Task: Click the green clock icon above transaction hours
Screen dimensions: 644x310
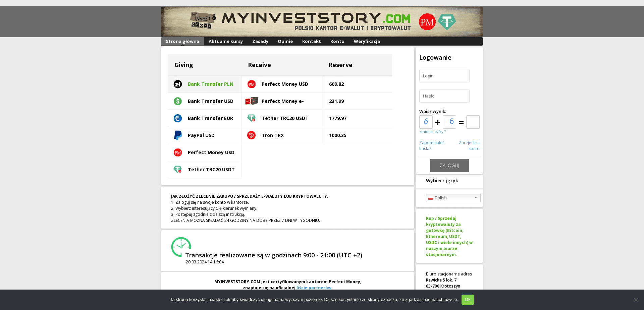Action: [x=181, y=247]
